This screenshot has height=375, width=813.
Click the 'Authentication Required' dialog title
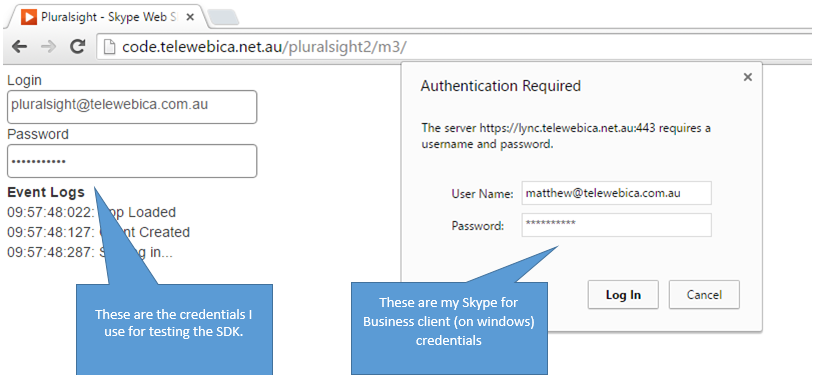[500, 86]
